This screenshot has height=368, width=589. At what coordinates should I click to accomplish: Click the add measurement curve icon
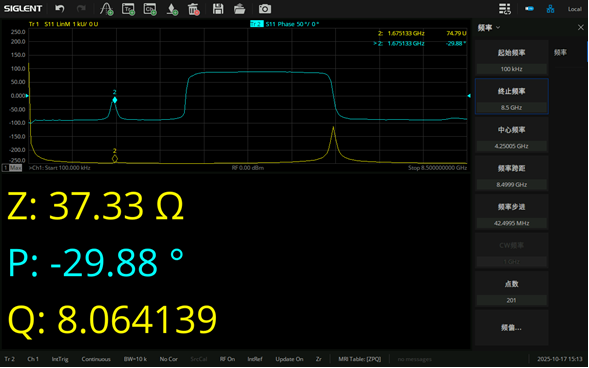[x=107, y=9]
